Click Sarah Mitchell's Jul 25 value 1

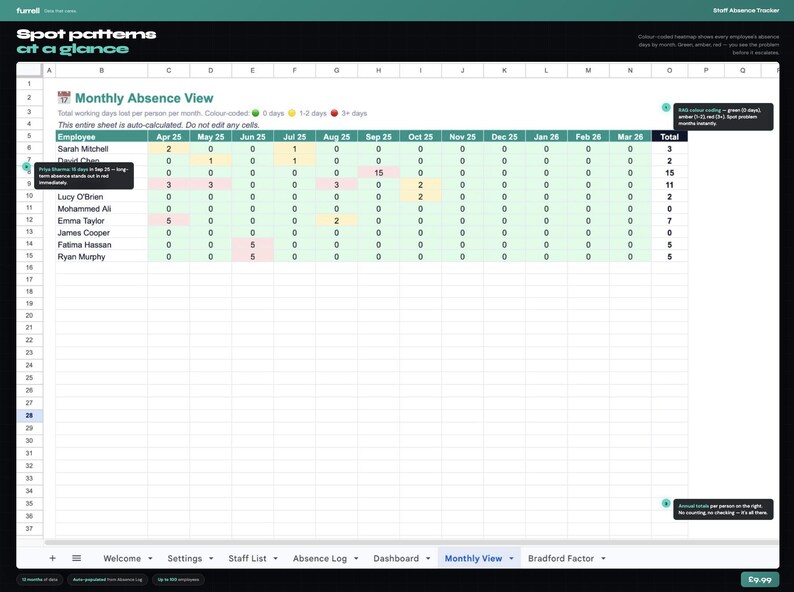click(x=295, y=149)
